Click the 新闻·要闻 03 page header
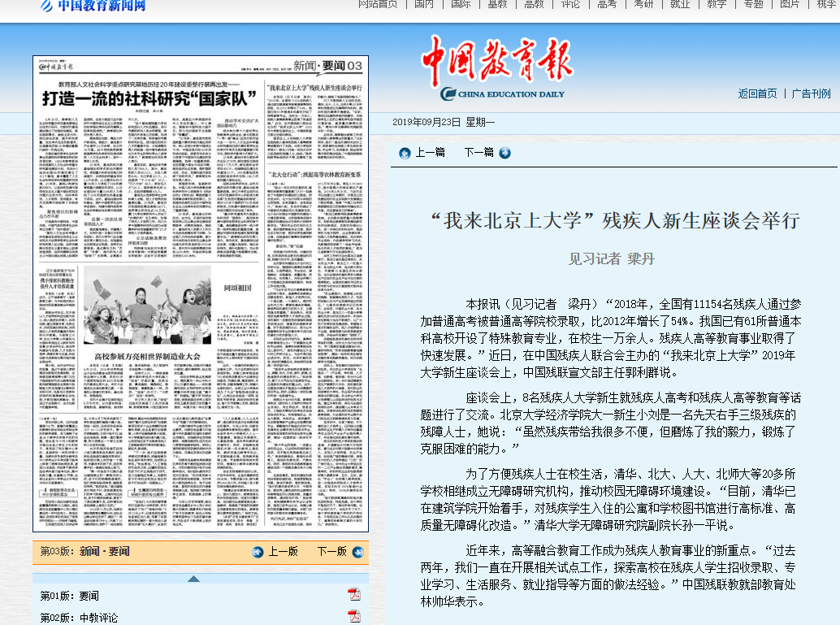This screenshot has height=625, width=840. pyautogui.click(x=328, y=66)
